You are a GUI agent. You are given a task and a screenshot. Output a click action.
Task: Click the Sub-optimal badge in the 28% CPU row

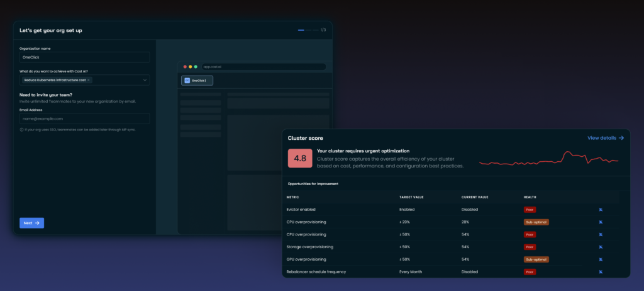point(536,222)
